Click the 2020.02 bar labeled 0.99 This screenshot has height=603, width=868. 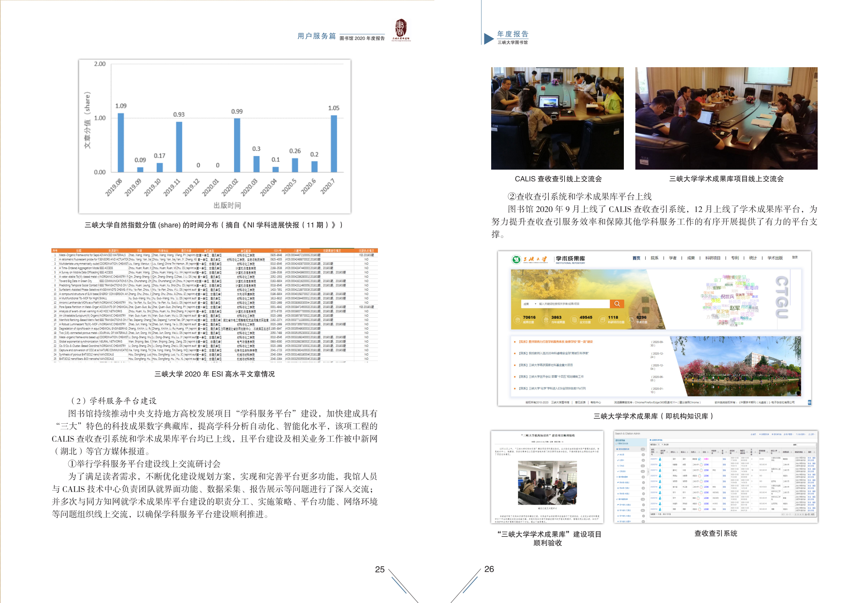(x=237, y=146)
